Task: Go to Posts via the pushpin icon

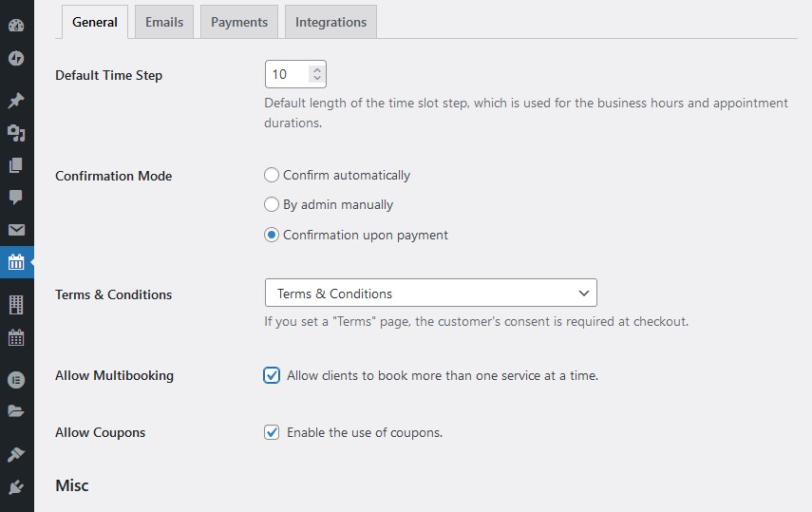Action: click(x=16, y=100)
